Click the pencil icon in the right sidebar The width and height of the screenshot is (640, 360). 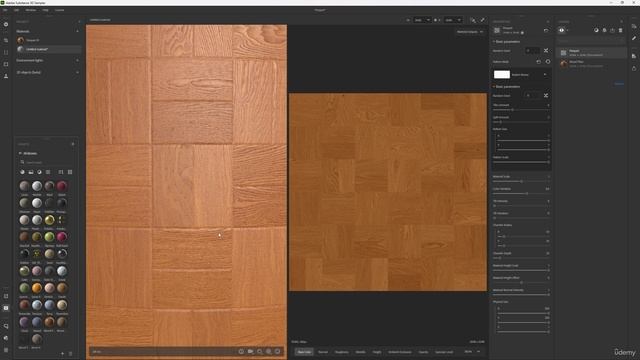point(634,38)
